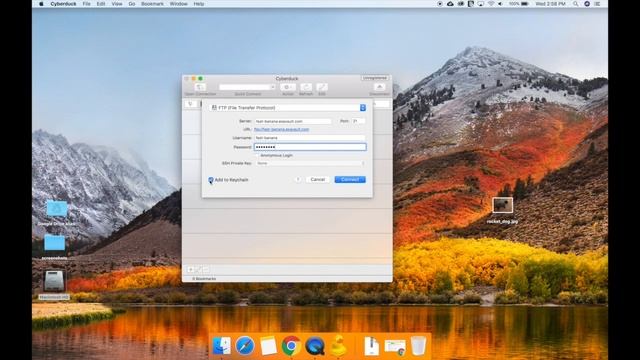This screenshot has height=360, width=640.
Task: Click the clock showing Wed 2:58 PM
Action: [x=550, y=4]
